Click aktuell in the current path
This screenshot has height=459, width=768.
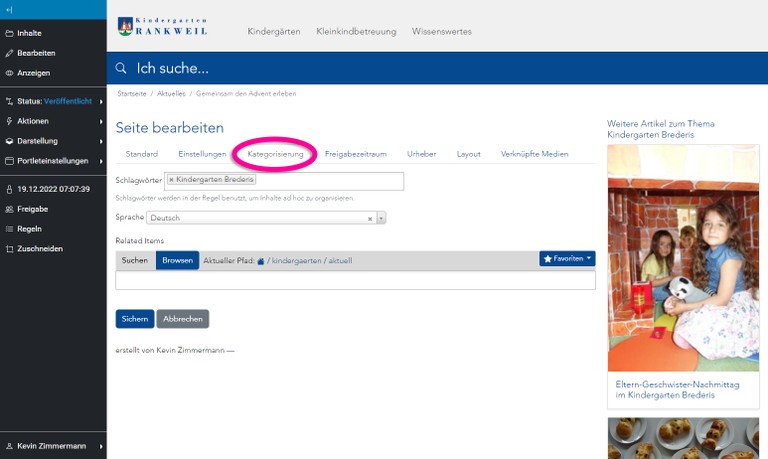click(x=340, y=261)
